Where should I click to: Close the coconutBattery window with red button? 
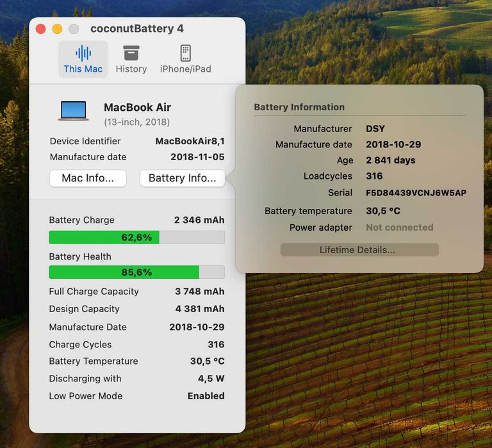coord(41,29)
